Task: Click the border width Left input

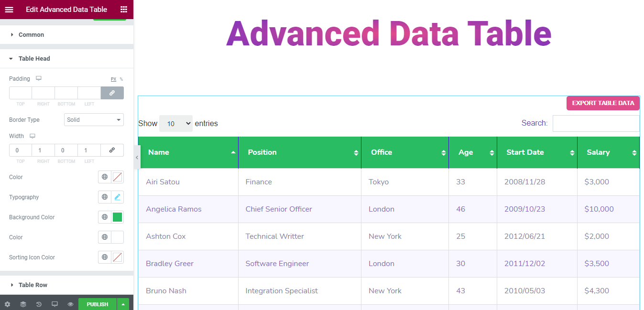Action: [89, 150]
